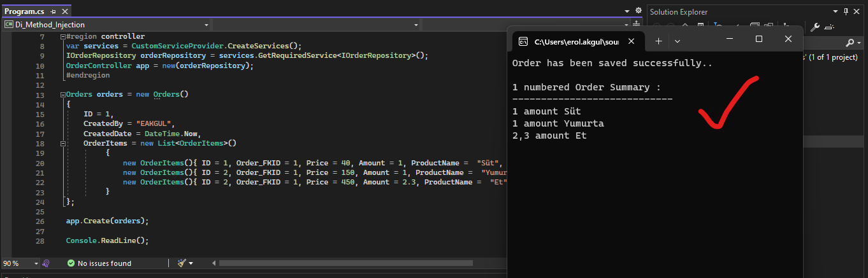Select the terminal tab C:\Users\erol.akgul
The width and height of the screenshot is (868, 278).
tap(574, 41)
